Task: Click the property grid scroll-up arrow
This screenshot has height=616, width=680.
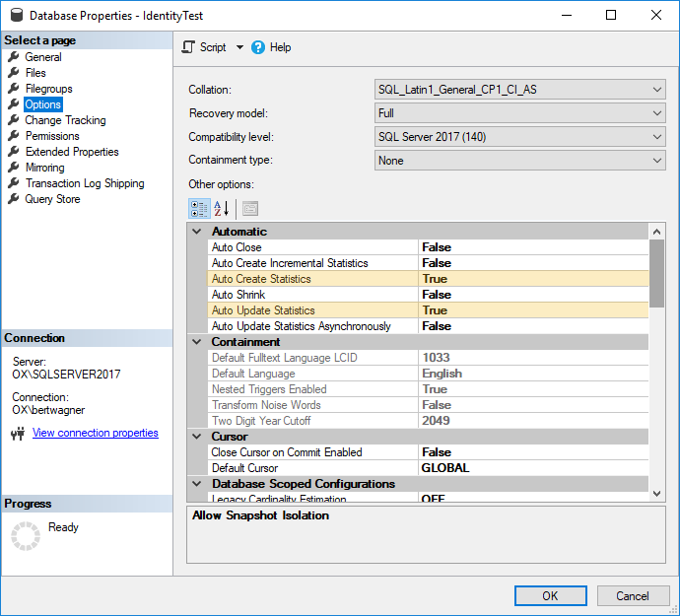Action: [x=656, y=232]
